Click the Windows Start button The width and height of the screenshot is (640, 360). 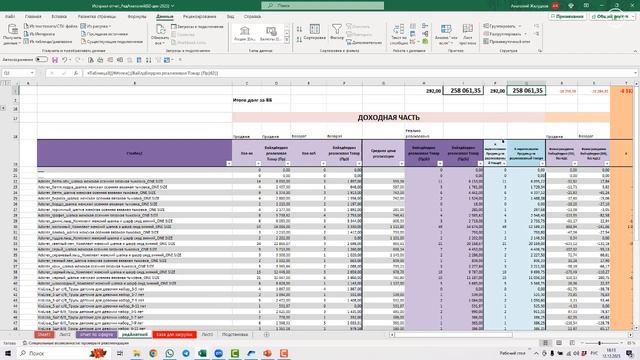(x=8, y=353)
